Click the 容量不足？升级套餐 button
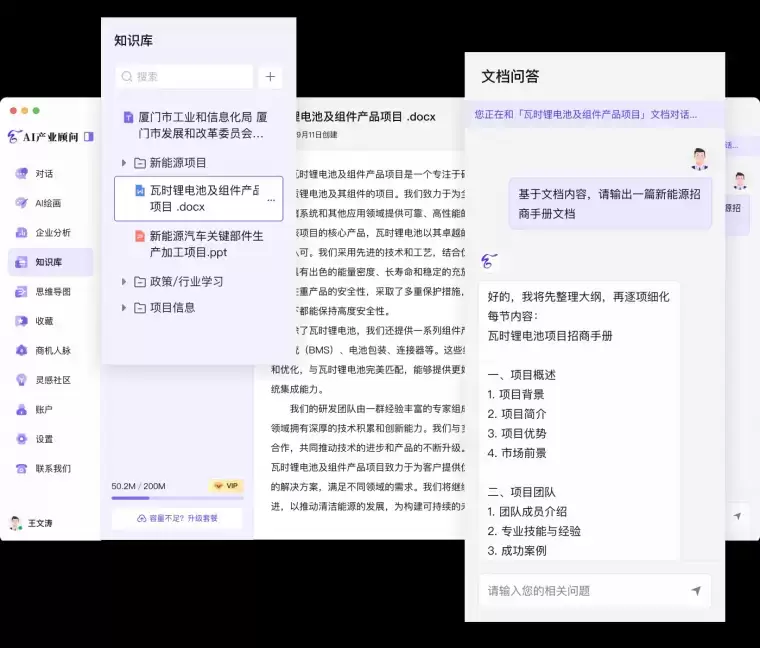 [177, 518]
